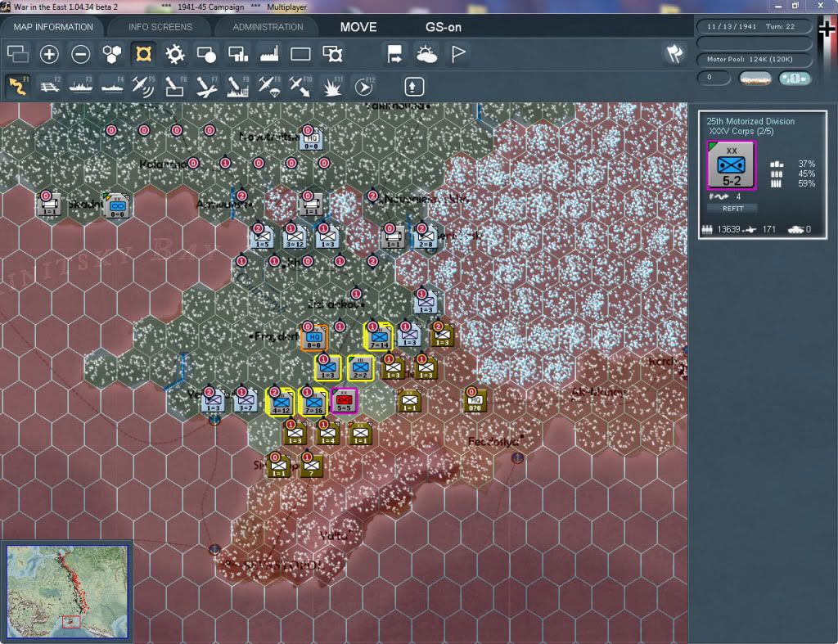Toggle the hex grid display icon
The image size is (838, 644).
pos(111,54)
